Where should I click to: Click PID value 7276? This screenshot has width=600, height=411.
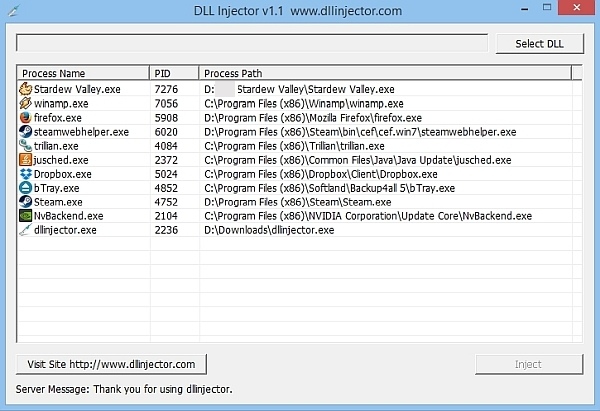(x=166, y=89)
